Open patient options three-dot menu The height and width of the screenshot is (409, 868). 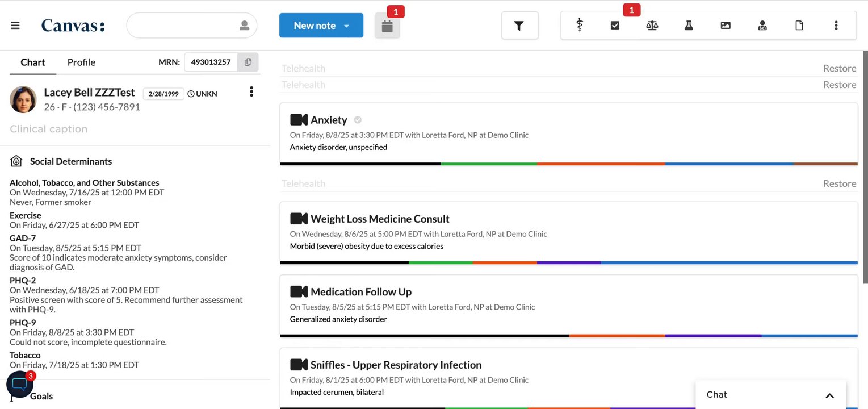click(x=251, y=92)
